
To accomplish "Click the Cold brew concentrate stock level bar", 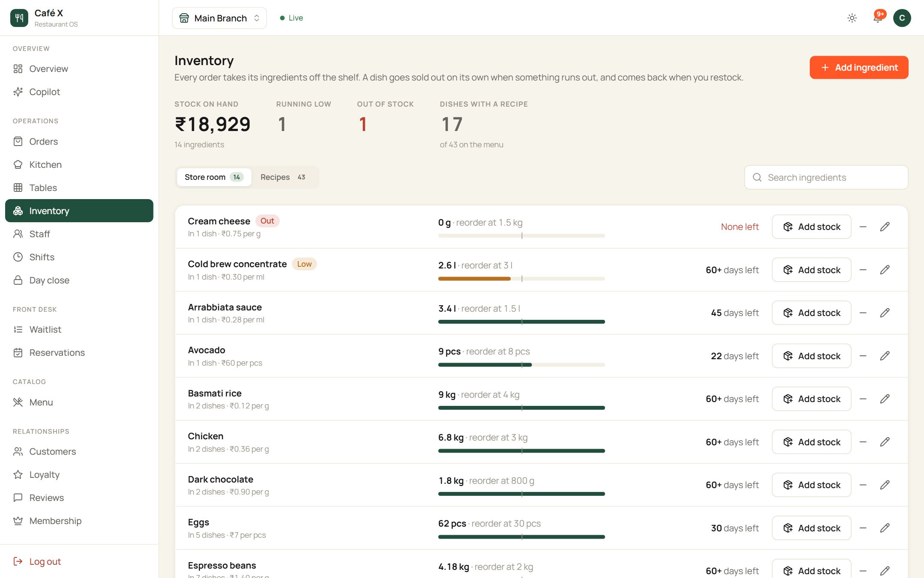I will coord(521,279).
